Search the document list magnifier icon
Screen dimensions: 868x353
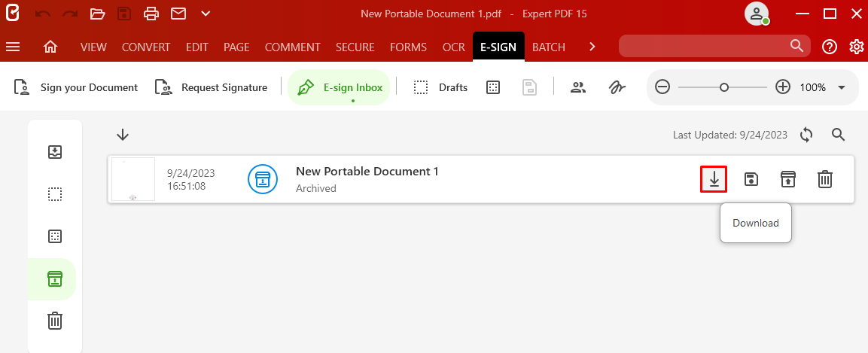(x=838, y=135)
